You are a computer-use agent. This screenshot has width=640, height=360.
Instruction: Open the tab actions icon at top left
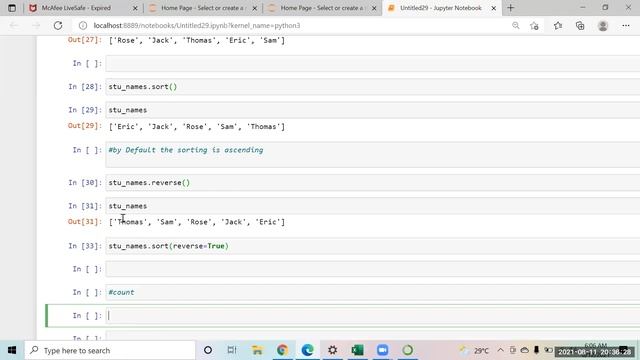12,8
